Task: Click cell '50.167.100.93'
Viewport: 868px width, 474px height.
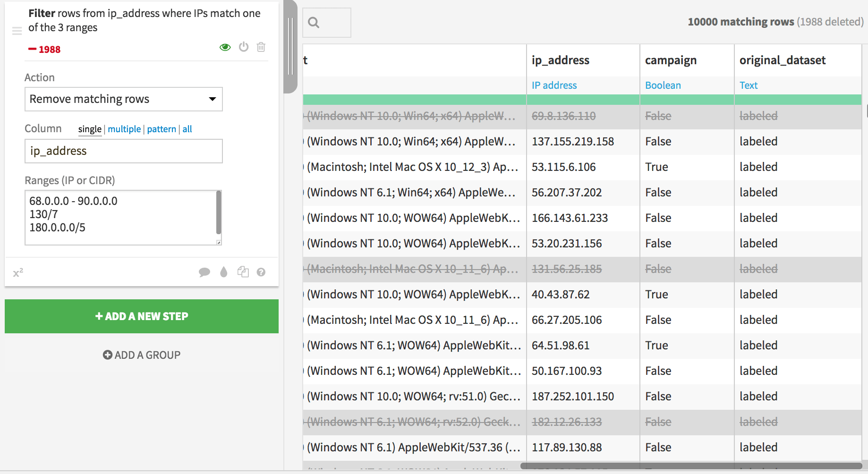Action: click(x=567, y=371)
